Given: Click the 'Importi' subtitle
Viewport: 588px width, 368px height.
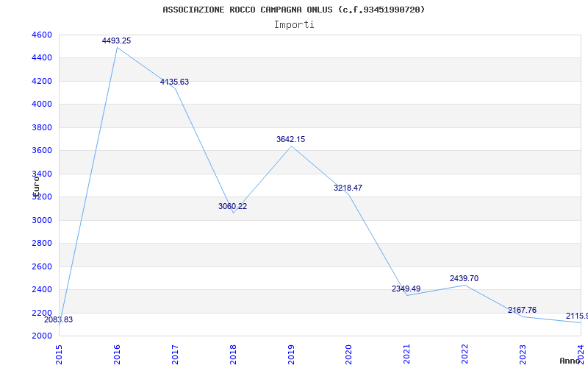Looking at the screenshot, I should coord(294,25).
